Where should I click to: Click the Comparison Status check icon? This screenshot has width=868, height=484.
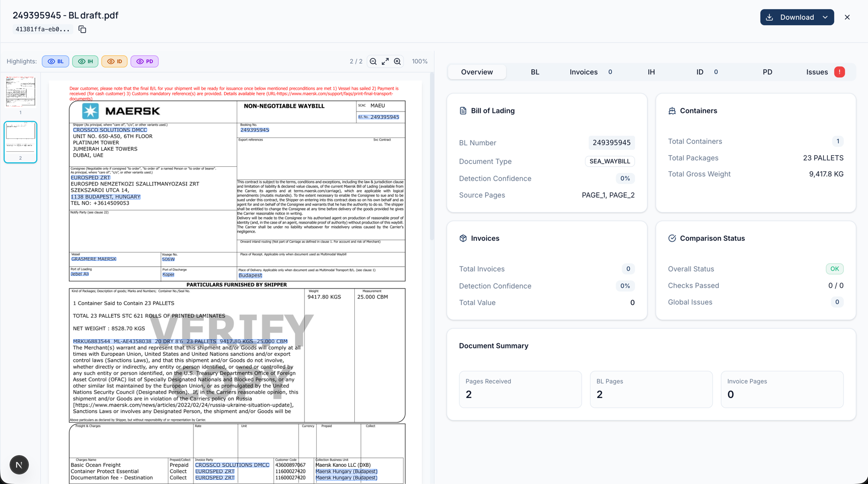672,238
